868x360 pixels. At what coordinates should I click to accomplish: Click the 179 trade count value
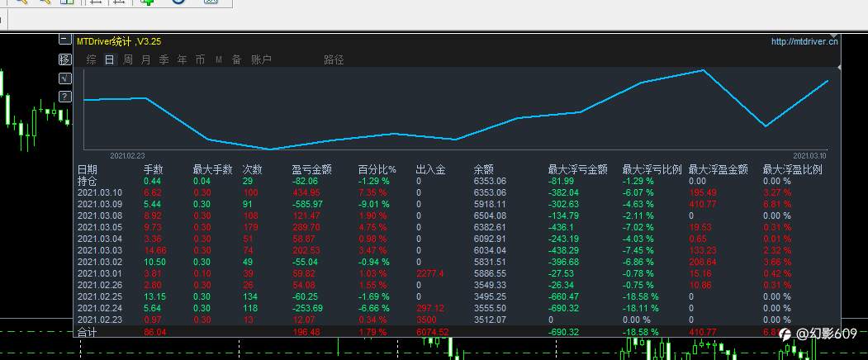click(x=251, y=227)
